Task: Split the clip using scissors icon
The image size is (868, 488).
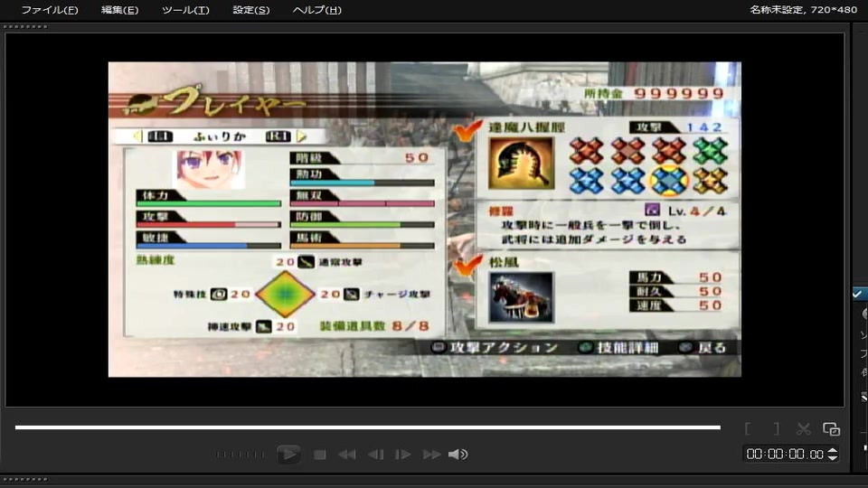Action: pyautogui.click(x=803, y=428)
